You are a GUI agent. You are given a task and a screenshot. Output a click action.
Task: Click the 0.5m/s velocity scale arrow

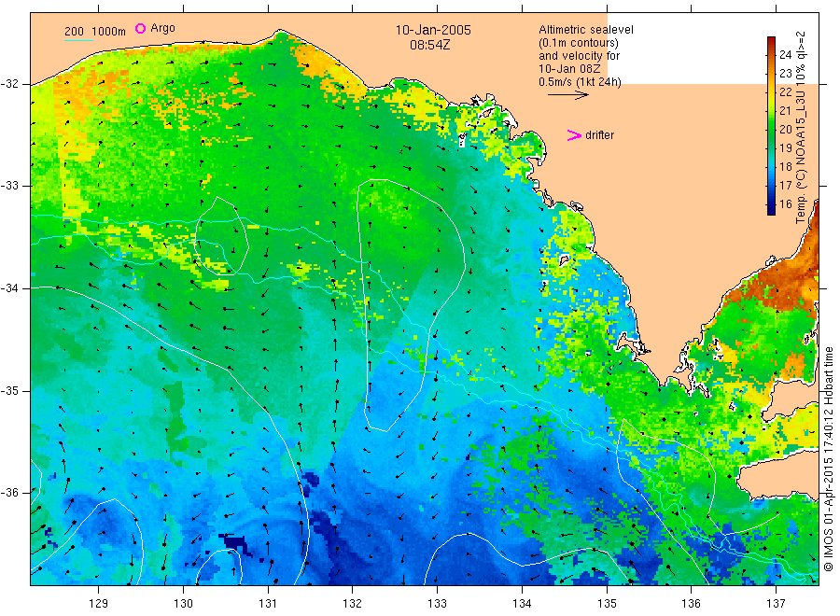coord(567,95)
